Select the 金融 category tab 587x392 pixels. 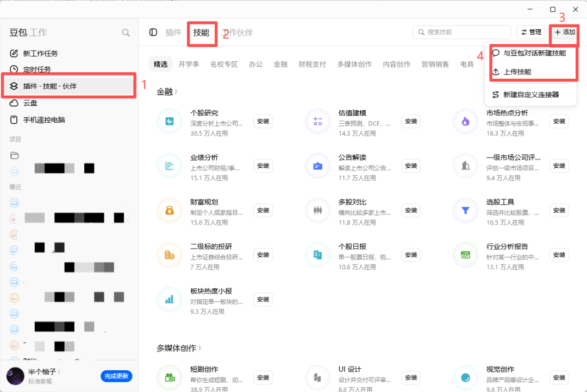280,64
